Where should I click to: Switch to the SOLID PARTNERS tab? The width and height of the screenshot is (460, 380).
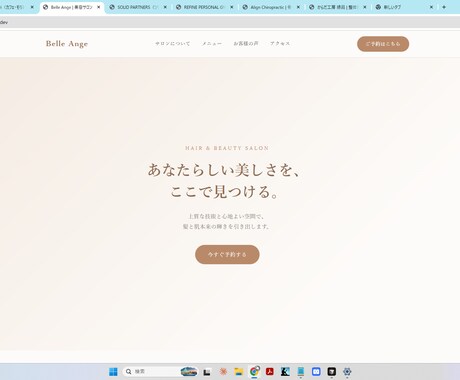pos(137,7)
